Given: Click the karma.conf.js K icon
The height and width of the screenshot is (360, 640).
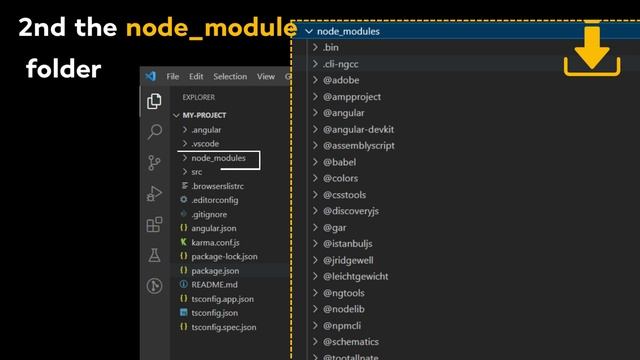Looking at the screenshot, I should (184, 242).
